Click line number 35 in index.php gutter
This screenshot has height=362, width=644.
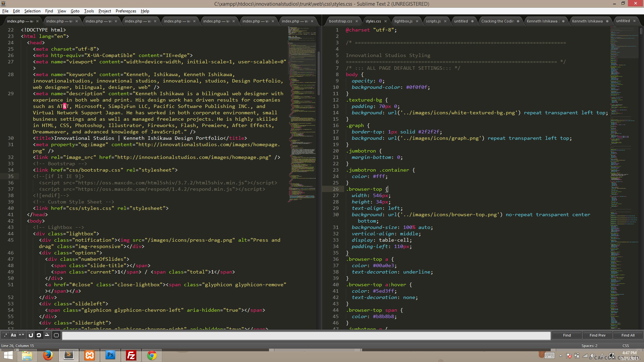[x=11, y=176]
